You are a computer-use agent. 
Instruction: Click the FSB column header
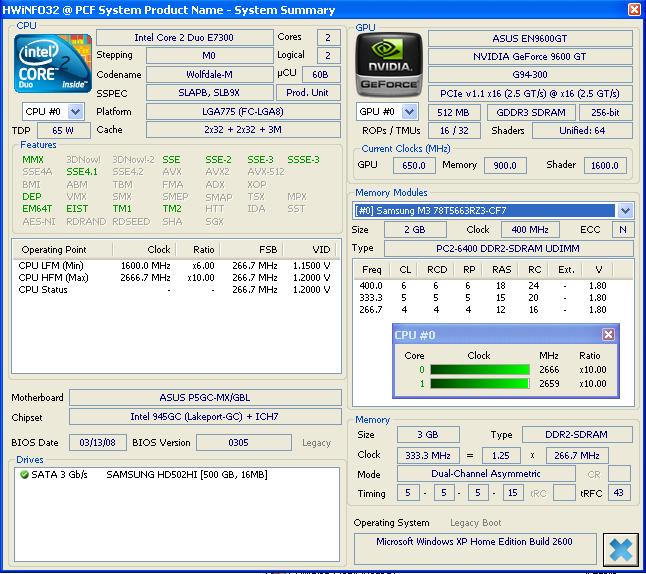tap(252, 250)
